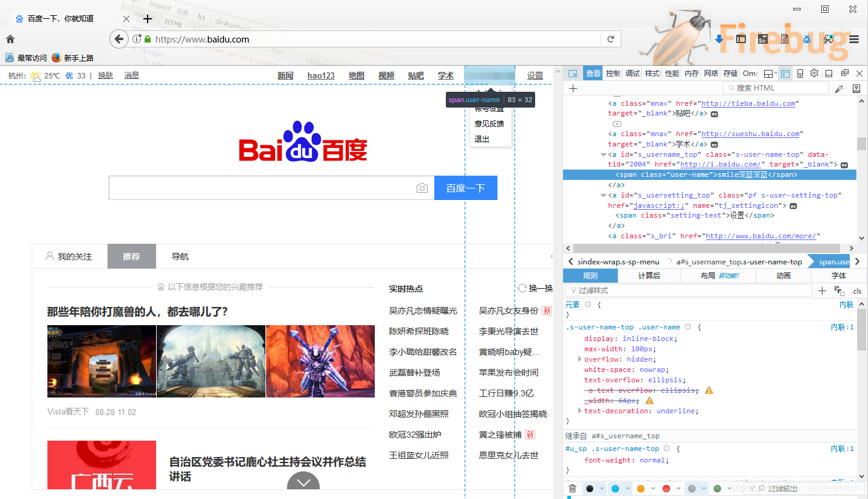
Task: Add new style rule plus icon
Action: point(822,291)
